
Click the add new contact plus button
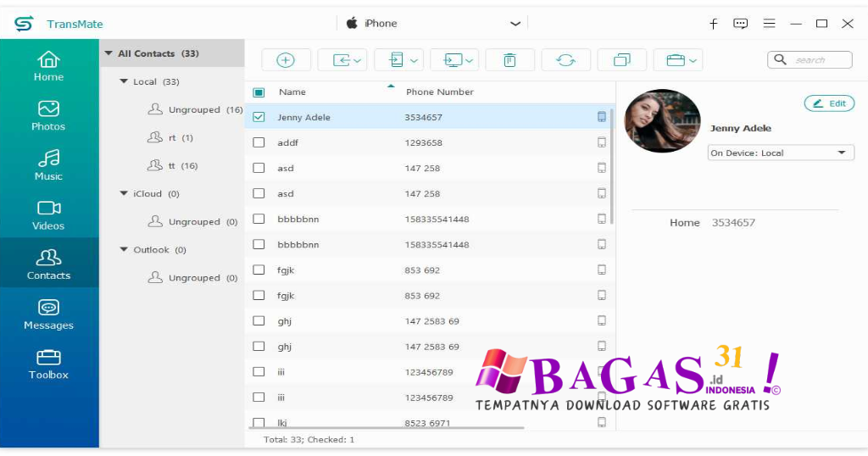[x=286, y=60]
